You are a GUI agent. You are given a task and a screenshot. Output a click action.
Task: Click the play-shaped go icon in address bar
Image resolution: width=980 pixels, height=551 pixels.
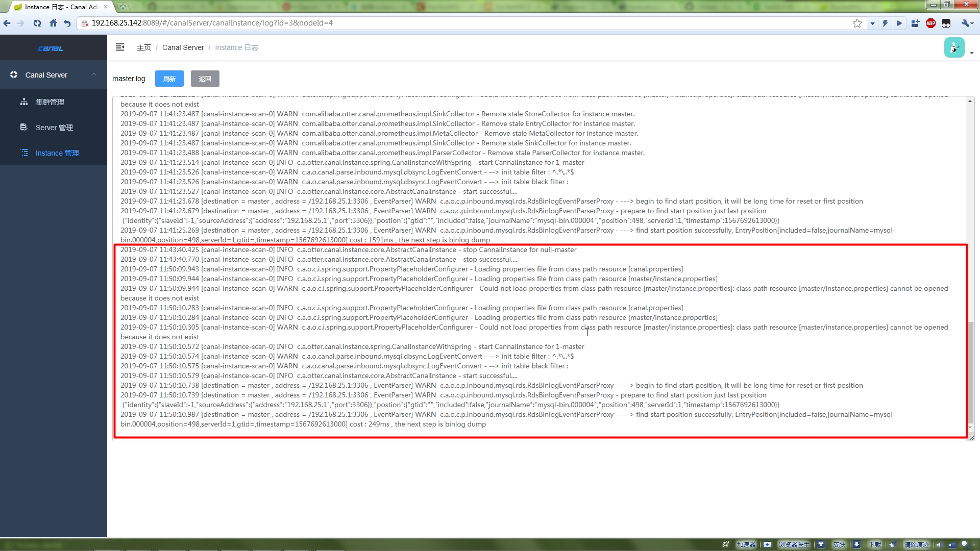click(899, 23)
